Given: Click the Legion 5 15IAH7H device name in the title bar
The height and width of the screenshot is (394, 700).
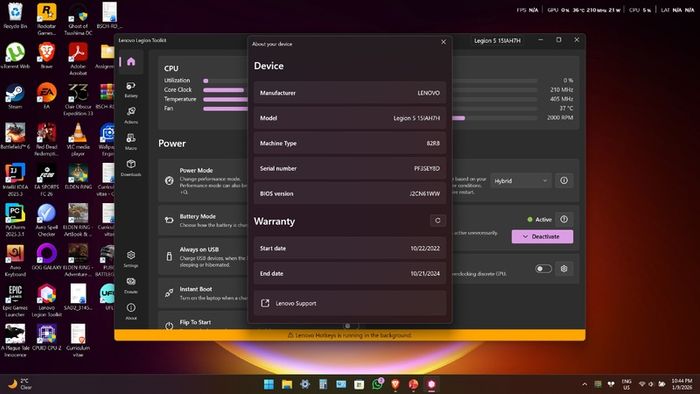Looking at the screenshot, I should tap(497, 41).
